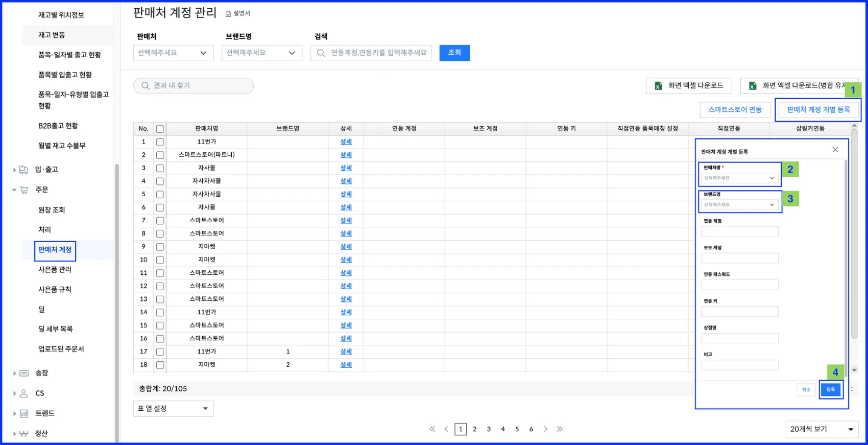Check the row 18 지마켓 checkbox
This screenshot has width=868, height=445.
point(160,365)
